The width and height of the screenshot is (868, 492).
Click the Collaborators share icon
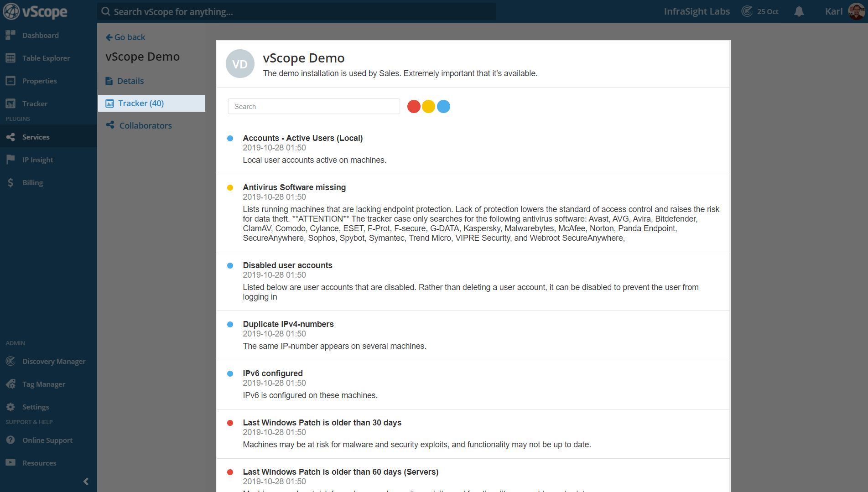point(110,125)
